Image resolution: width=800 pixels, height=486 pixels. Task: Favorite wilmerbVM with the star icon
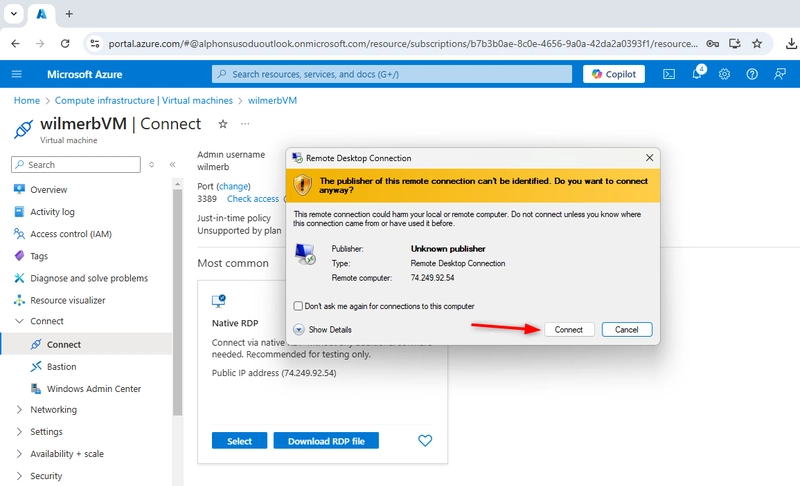pos(223,124)
